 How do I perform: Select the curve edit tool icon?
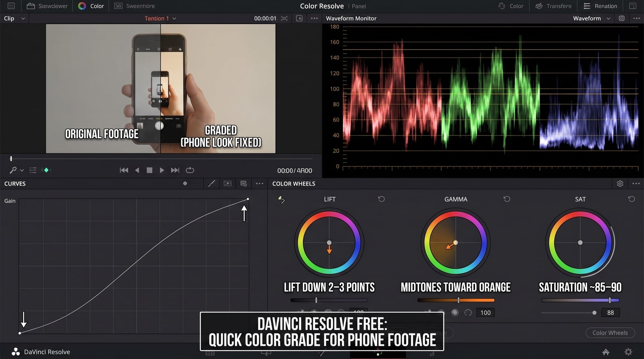(212, 184)
